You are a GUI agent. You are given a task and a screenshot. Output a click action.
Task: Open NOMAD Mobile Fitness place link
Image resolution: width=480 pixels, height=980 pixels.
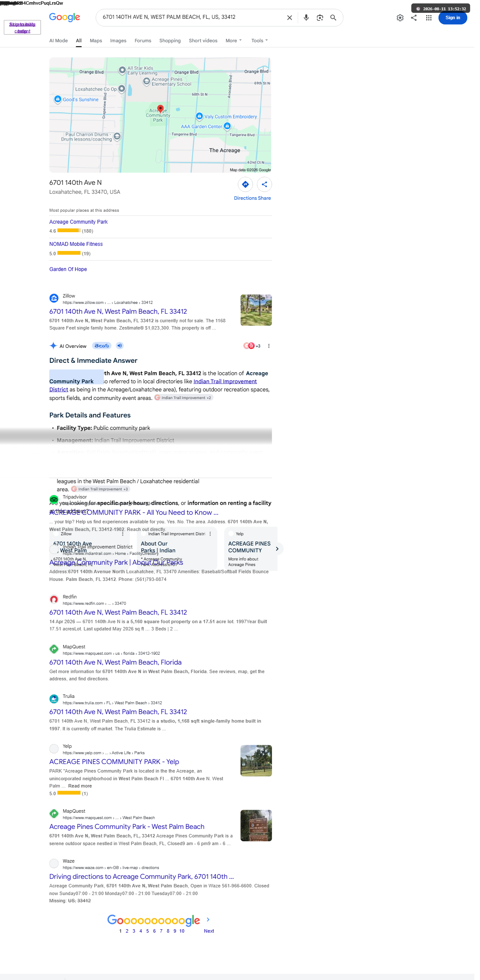click(x=76, y=244)
